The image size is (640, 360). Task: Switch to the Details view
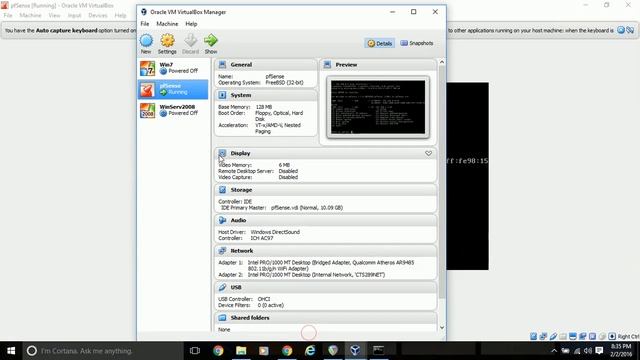380,43
